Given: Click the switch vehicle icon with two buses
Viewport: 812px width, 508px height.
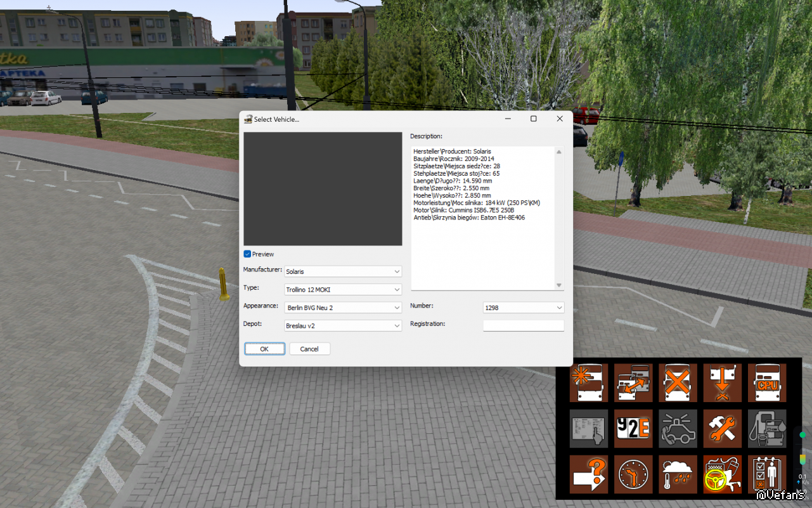Looking at the screenshot, I should pyautogui.click(x=633, y=383).
